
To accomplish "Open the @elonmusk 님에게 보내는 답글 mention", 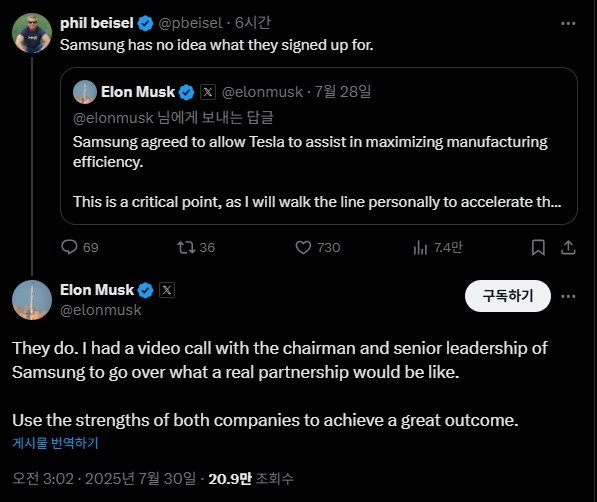I will [113, 118].
